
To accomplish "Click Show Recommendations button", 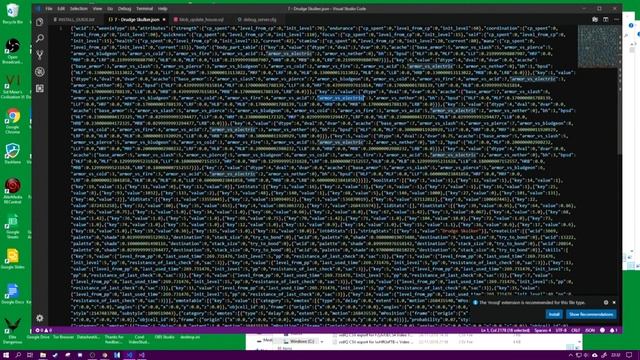I will [x=591, y=314].
